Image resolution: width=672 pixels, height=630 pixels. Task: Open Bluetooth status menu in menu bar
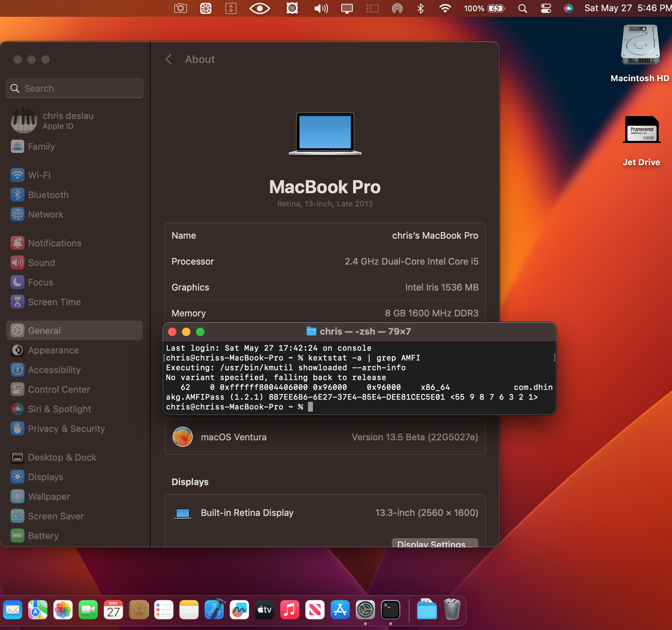tap(420, 8)
